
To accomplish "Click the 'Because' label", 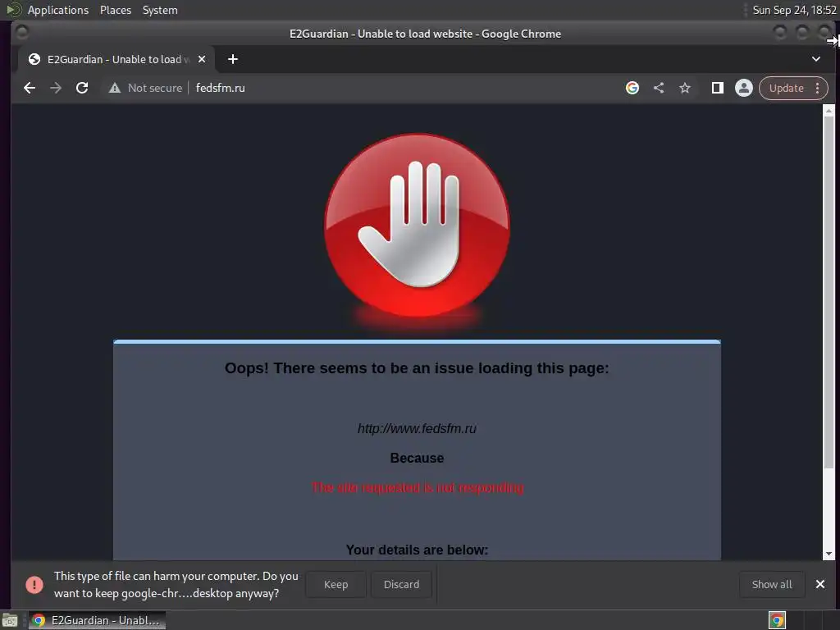I will tap(417, 458).
